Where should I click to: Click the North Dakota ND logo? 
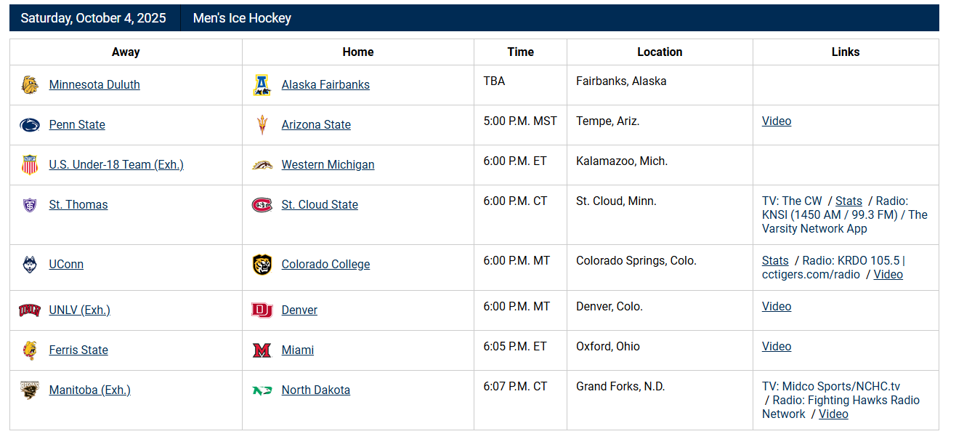point(262,390)
